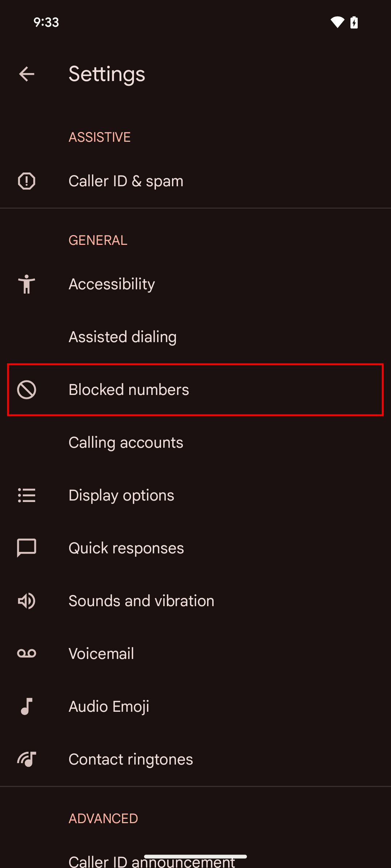Screen dimensions: 391x868
Task: Tap the back arrow icon
Action: (x=26, y=74)
